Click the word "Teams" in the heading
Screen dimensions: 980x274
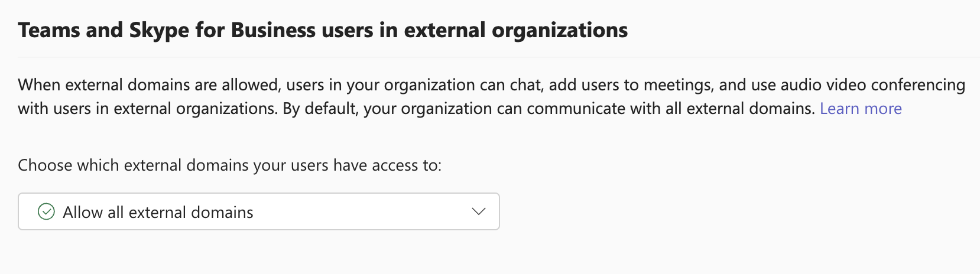pos(49,30)
